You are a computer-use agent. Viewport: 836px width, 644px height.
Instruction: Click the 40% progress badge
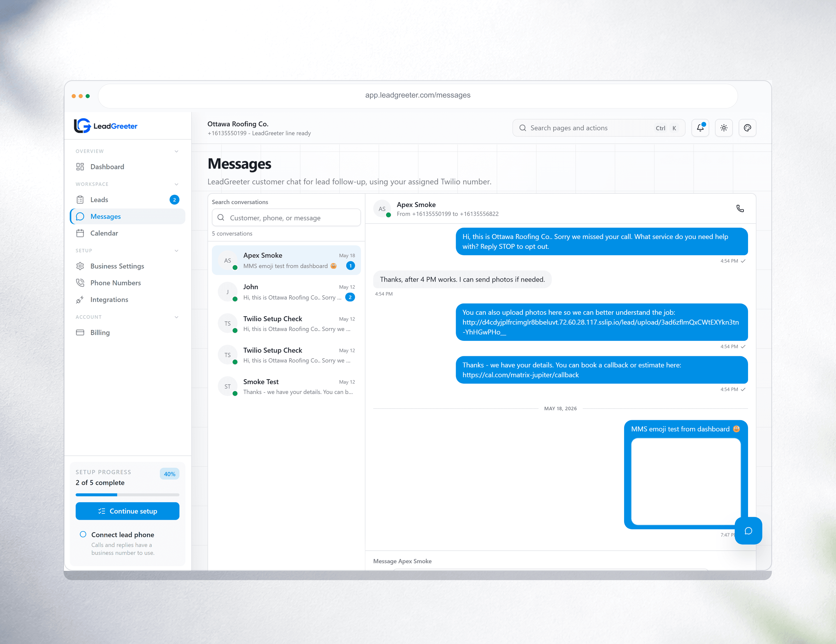(170, 474)
